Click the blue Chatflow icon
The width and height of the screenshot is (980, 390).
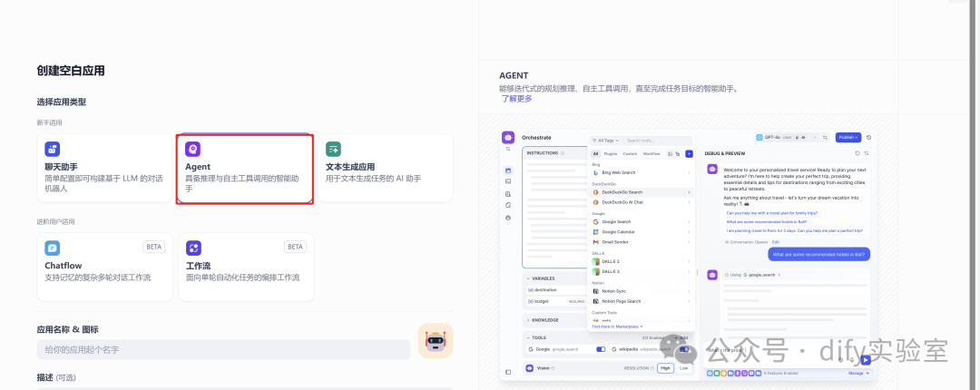53,249
